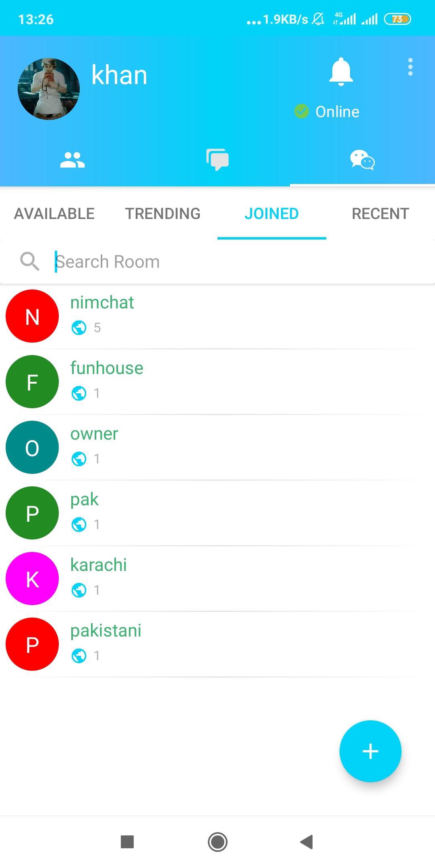Image resolution: width=435 pixels, height=868 pixels.
Task: Tap the pakistani room avatar
Action: coord(32,644)
